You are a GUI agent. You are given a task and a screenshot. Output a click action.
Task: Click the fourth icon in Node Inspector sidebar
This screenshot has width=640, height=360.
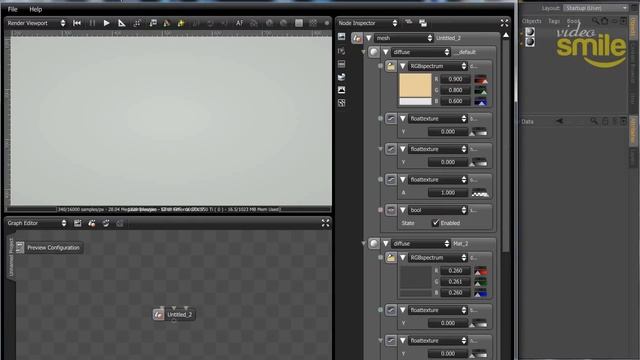(342, 77)
